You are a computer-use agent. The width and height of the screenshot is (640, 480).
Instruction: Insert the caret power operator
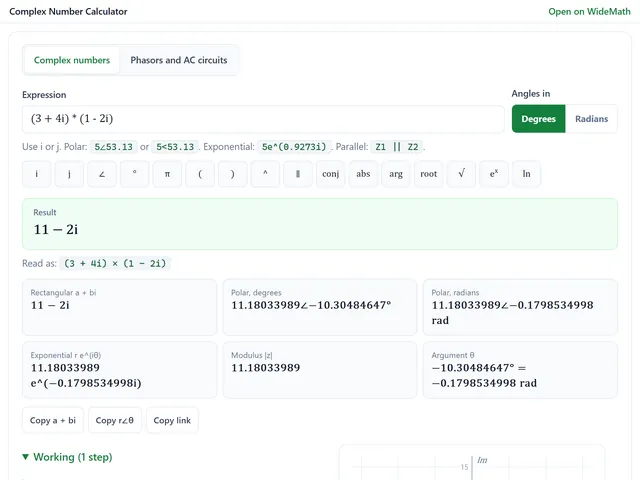click(265, 174)
